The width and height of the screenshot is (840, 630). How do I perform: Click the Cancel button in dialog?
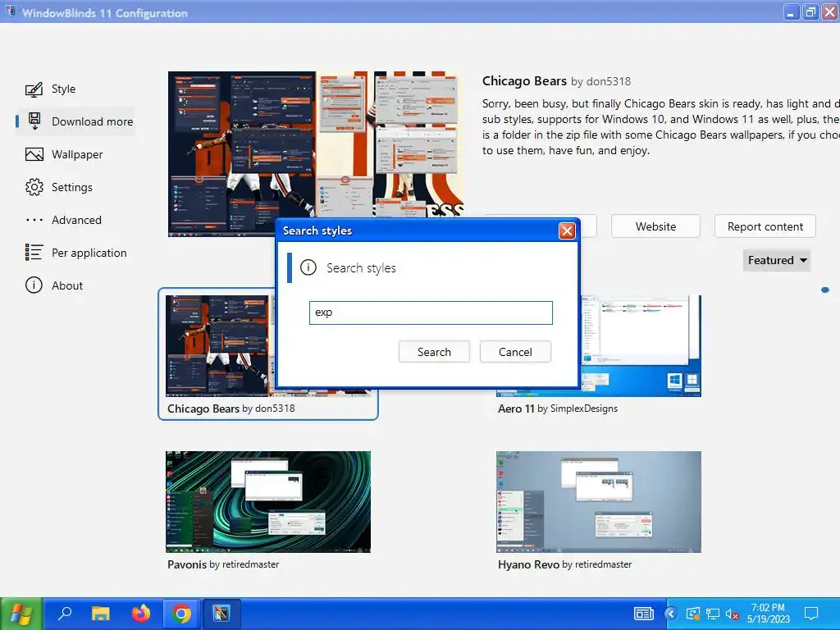pos(515,352)
